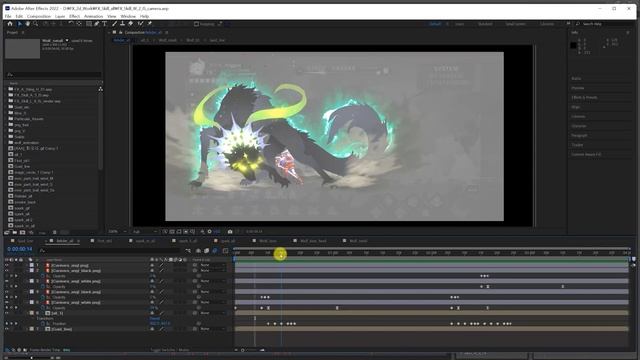
Task: Hide the Gust_line layer with its eye
Action: point(7,329)
